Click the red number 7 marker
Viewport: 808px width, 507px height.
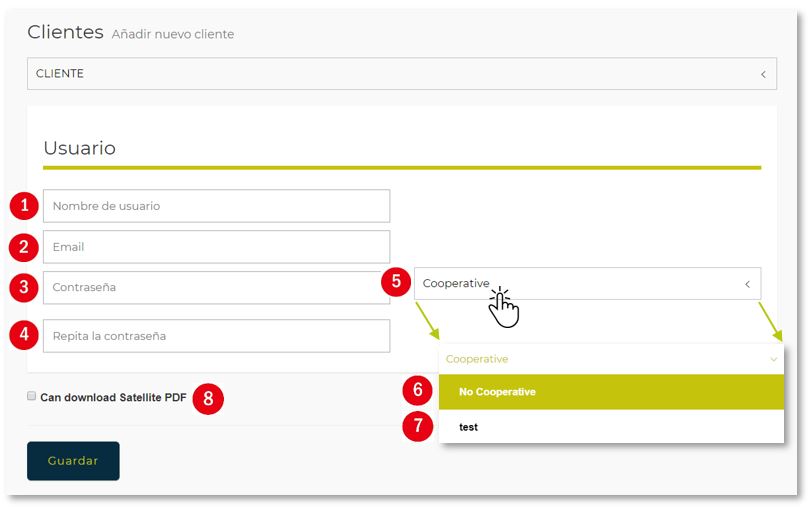pos(417,426)
